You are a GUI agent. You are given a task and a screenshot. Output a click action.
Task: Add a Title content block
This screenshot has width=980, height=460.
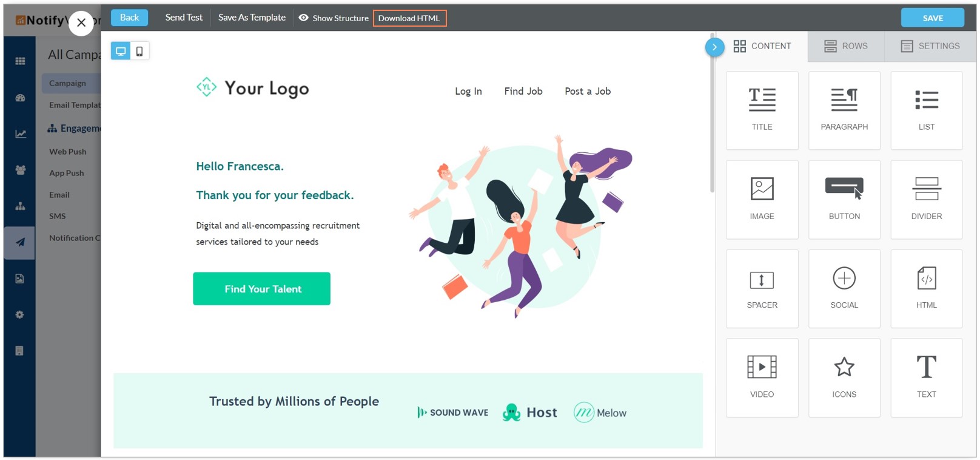click(x=762, y=110)
